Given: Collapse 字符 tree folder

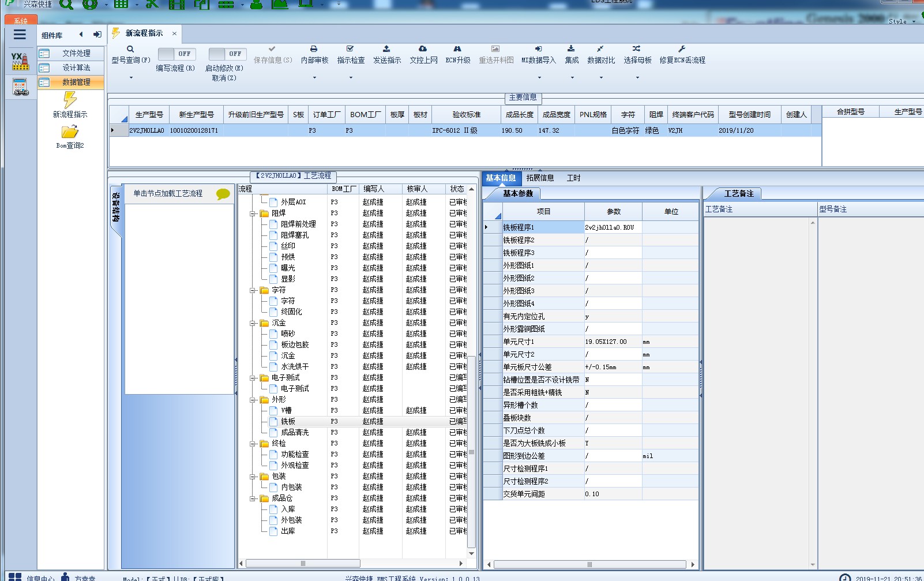Looking at the screenshot, I should click(253, 290).
